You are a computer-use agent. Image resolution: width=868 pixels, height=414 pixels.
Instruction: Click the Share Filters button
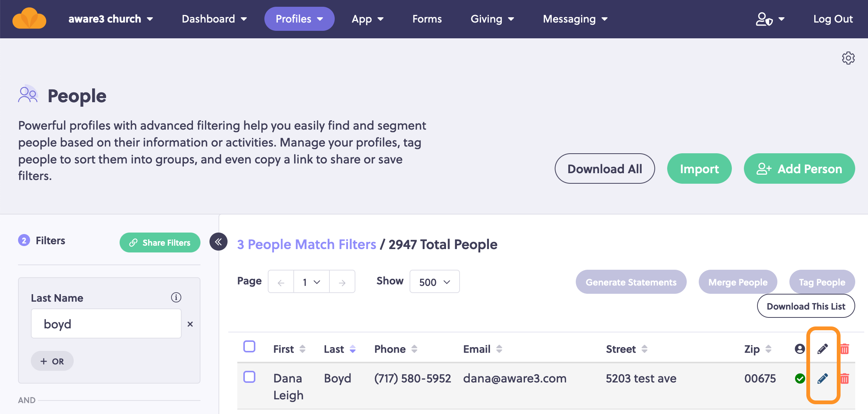(x=160, y=243)
